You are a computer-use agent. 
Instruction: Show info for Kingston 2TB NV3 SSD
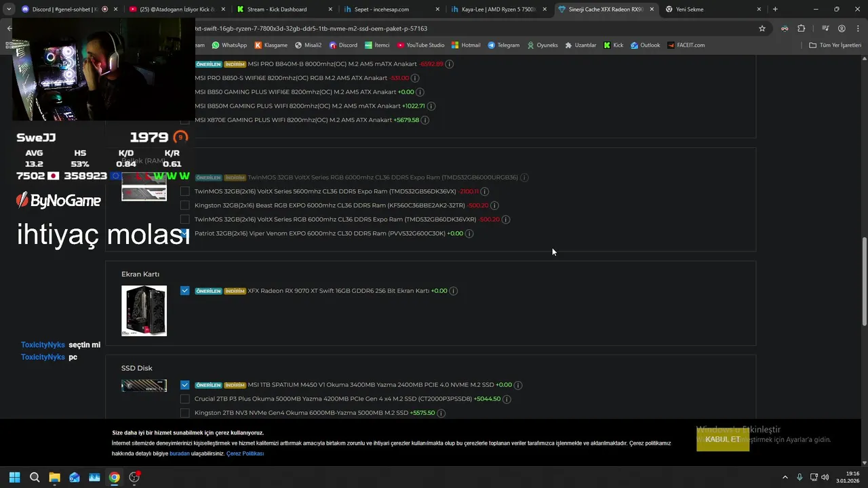(441, 413)
